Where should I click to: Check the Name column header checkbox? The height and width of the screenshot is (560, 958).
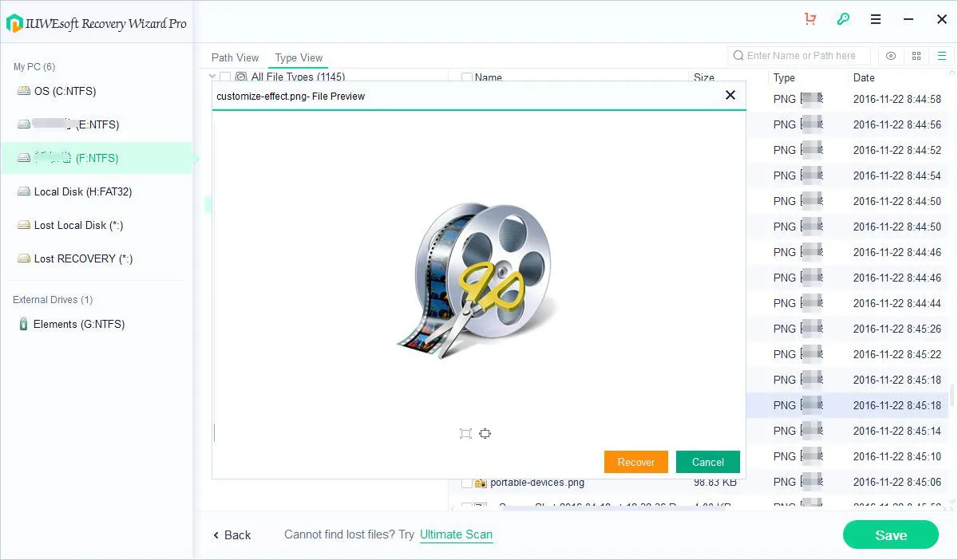[467, 77]
